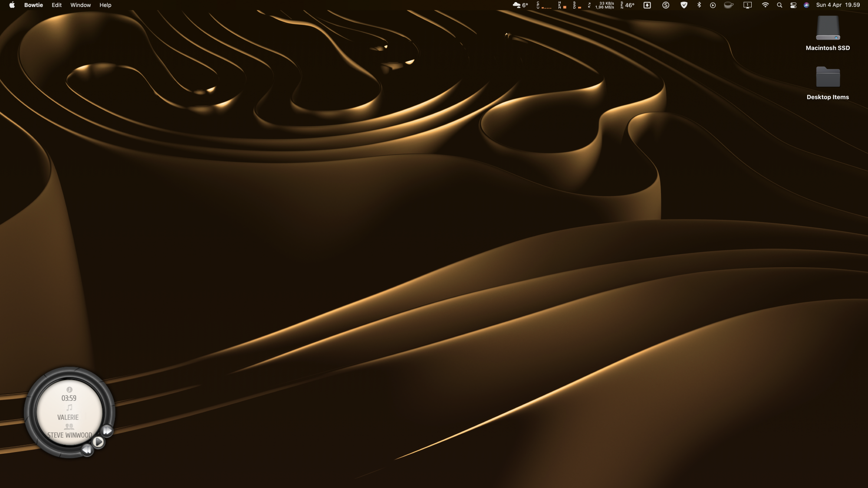
Task: Open Control Center toggles icon
Action: pyautogui.click(x=793, y=5)
